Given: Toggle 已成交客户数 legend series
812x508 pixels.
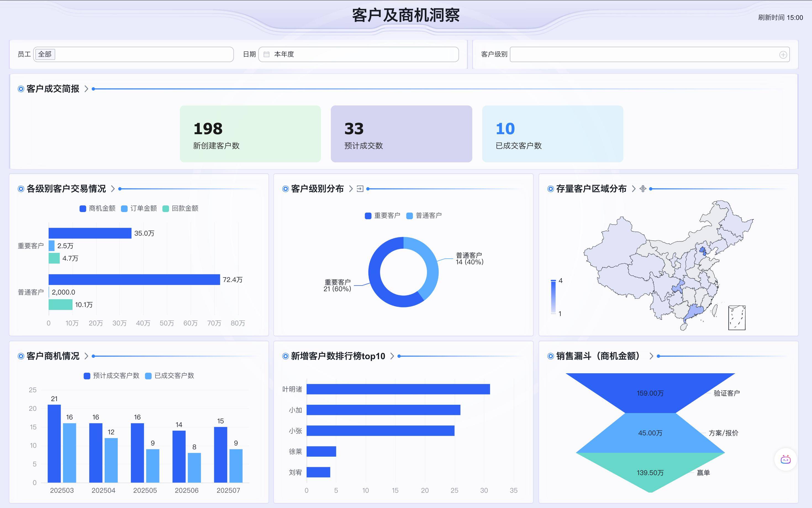Looking at the screenshot, I should (170, 376).
